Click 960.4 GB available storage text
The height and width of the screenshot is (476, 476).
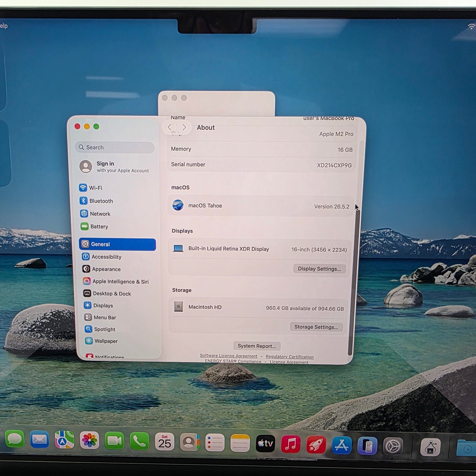click(305, 308)
